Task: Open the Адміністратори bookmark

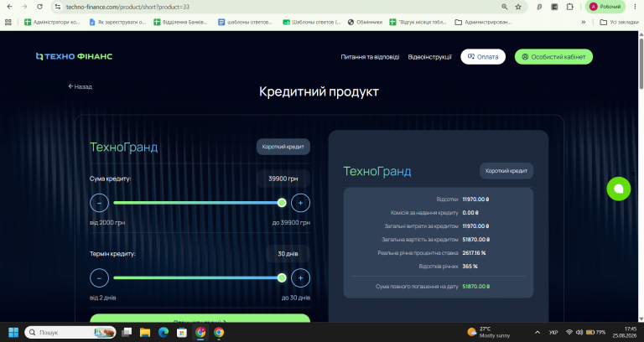Action: [52, 22]
